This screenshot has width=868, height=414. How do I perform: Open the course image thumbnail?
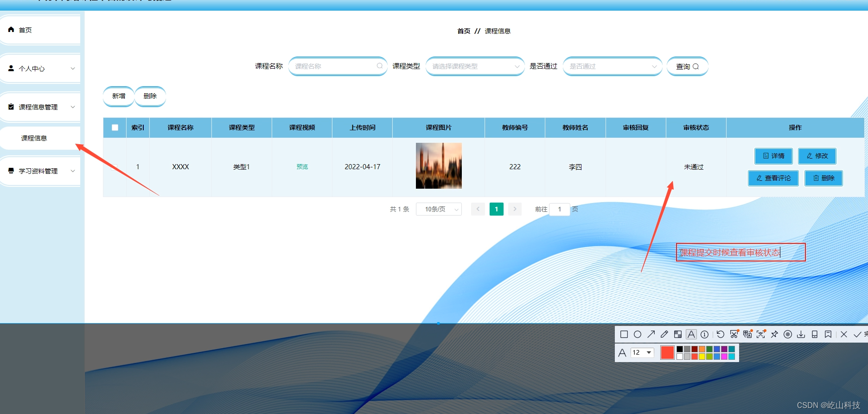pyautogui.click(x=439, y=166)
